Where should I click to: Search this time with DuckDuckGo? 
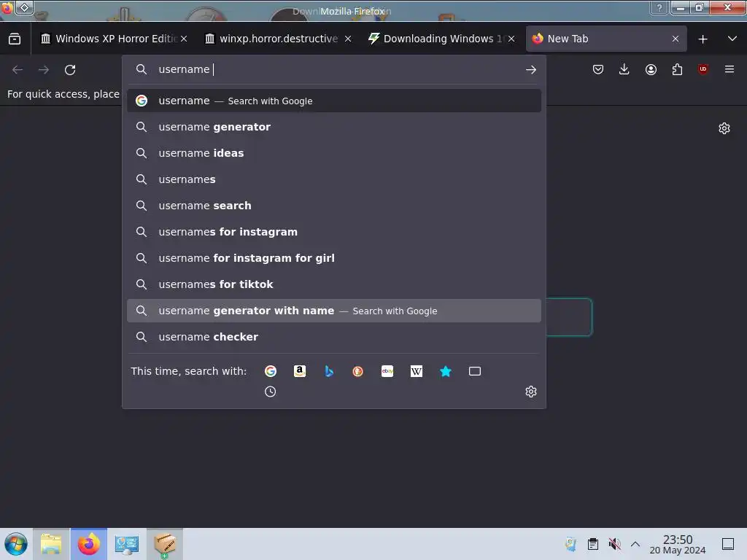point(357,371)
